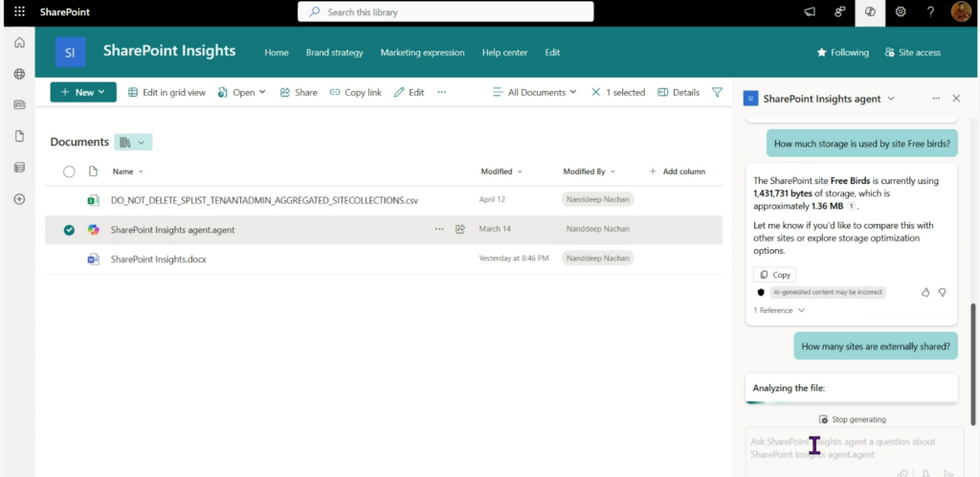Open the Details pane button

pyautogui.click(x=679, y=92)
